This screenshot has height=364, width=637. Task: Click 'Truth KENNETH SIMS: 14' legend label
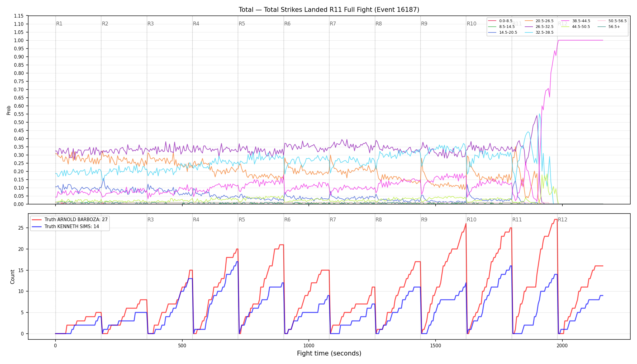tap(72, 227)
